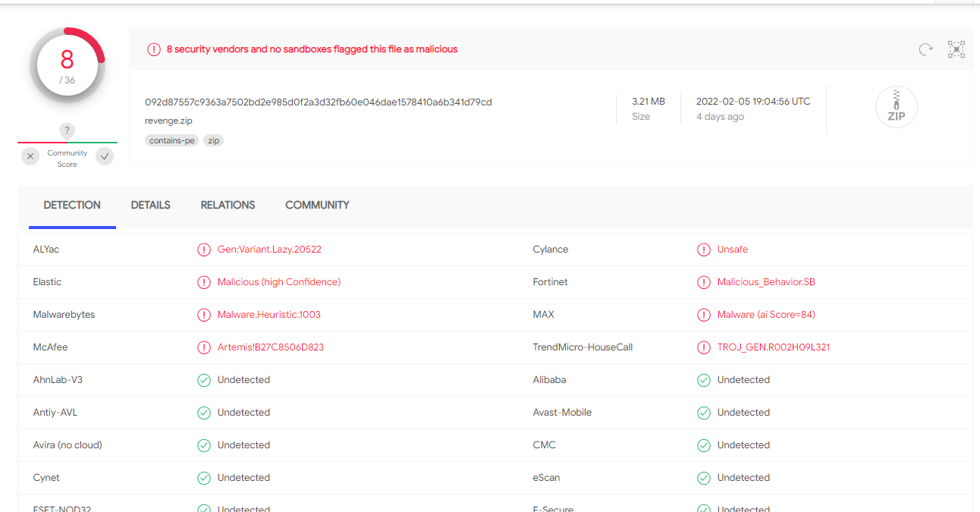Image resolution: width=980 pixels, height=512 pixels.
Task: Open the DETAILS tab
Action: click(150, 206)
